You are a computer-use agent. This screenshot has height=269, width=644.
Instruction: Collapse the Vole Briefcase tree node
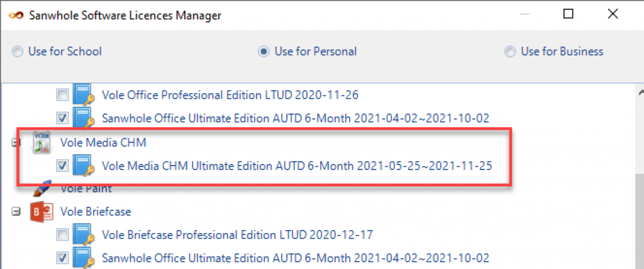point(16,212)
